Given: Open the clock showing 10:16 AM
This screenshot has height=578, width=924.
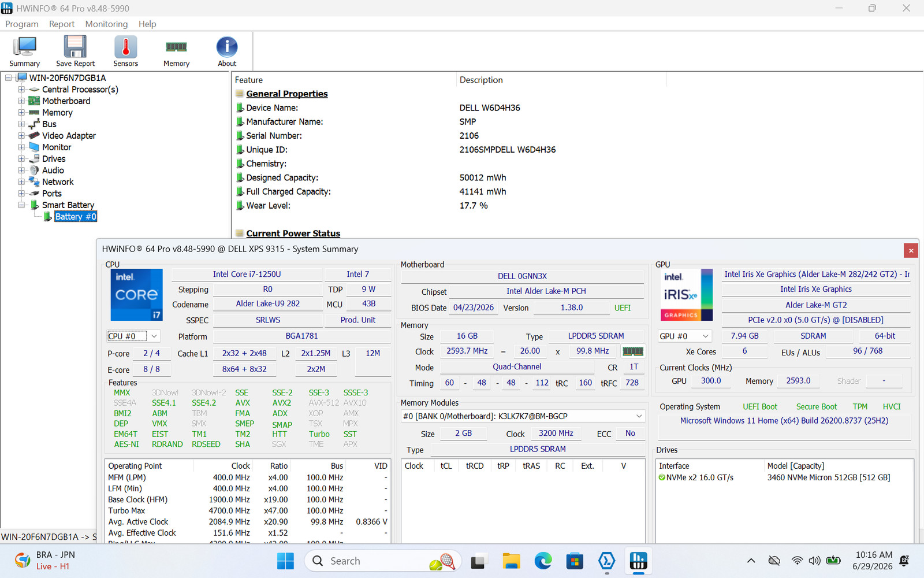Looking at the screenshot, I should (873, 561).
